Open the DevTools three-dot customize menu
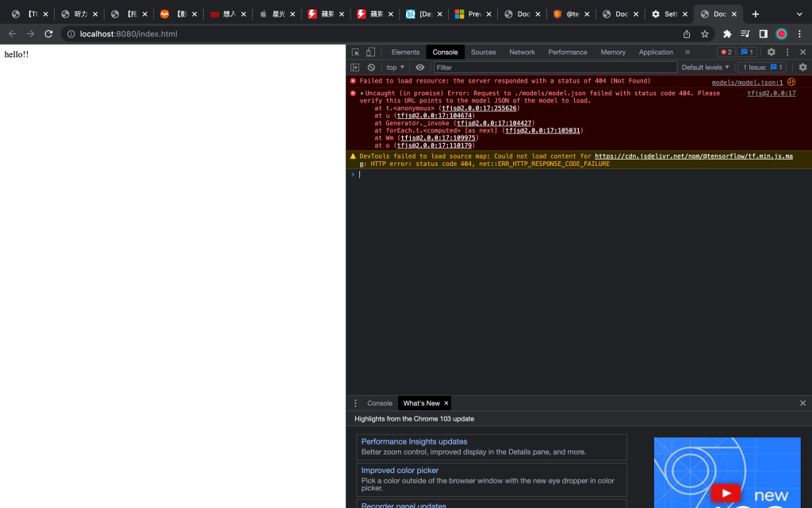The height and width of the screenshot is (508, 812). click(x=787, y=52)
